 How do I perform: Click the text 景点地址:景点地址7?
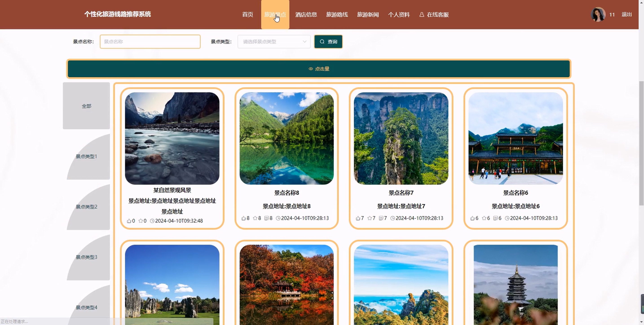pos(401,206)
